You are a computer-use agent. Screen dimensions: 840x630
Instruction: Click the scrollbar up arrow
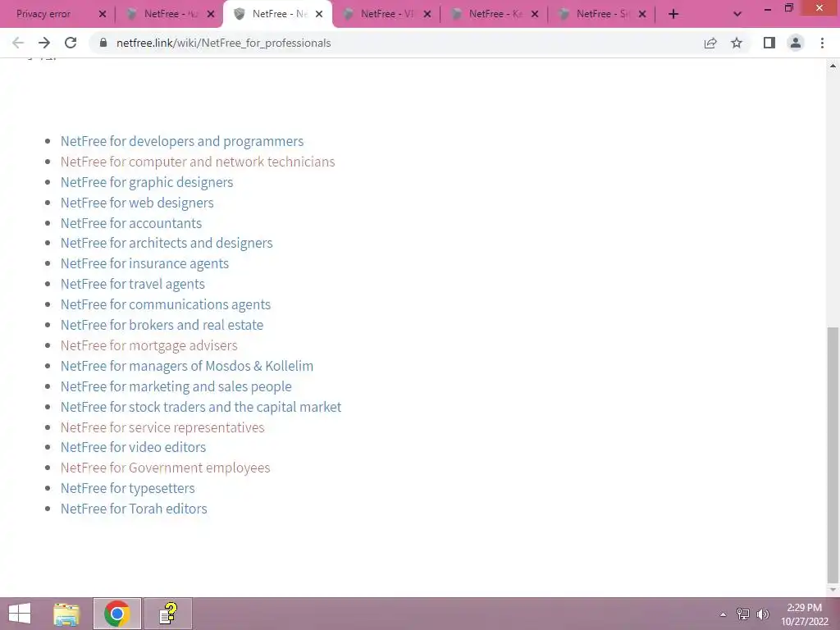[x=833, y=66]
